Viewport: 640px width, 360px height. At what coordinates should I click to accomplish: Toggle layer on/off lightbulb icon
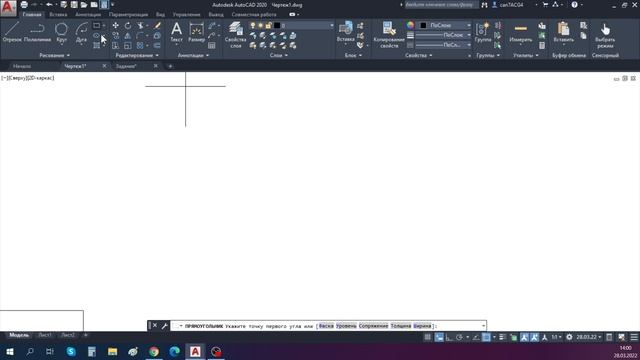253,25
